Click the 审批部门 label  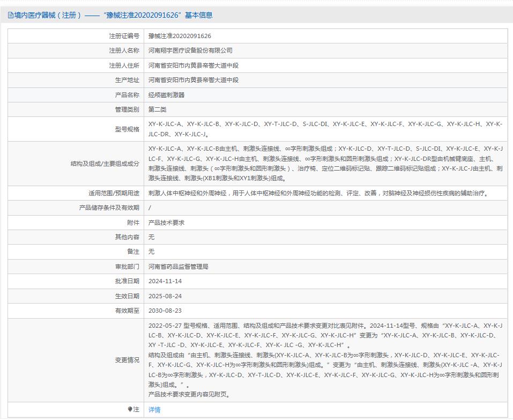[x=127, y=267]
